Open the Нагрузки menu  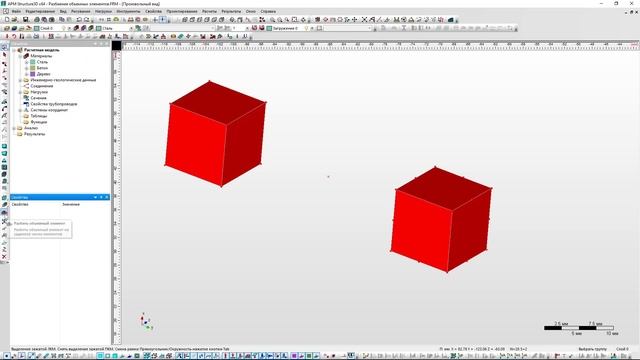pos(103,11)
